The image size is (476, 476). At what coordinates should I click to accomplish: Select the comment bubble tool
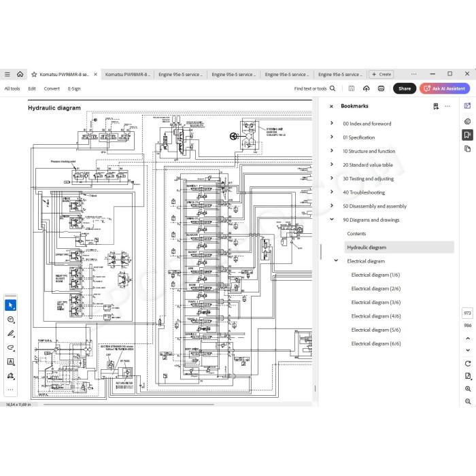(11, 320)
